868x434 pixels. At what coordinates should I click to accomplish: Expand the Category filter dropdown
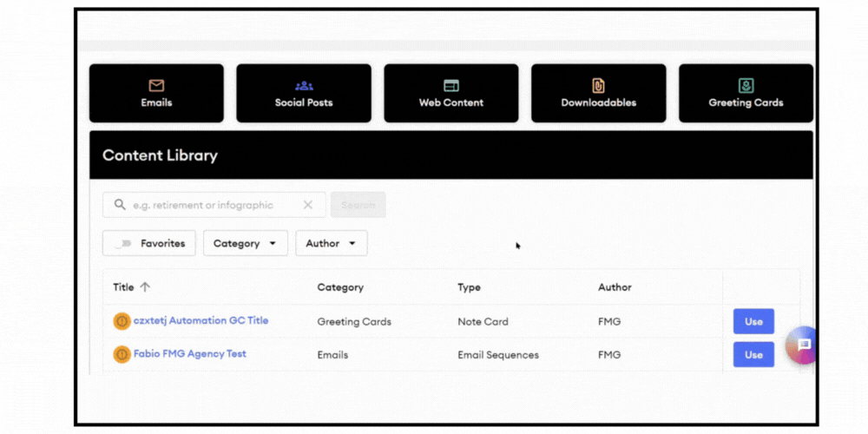point(245,244)
